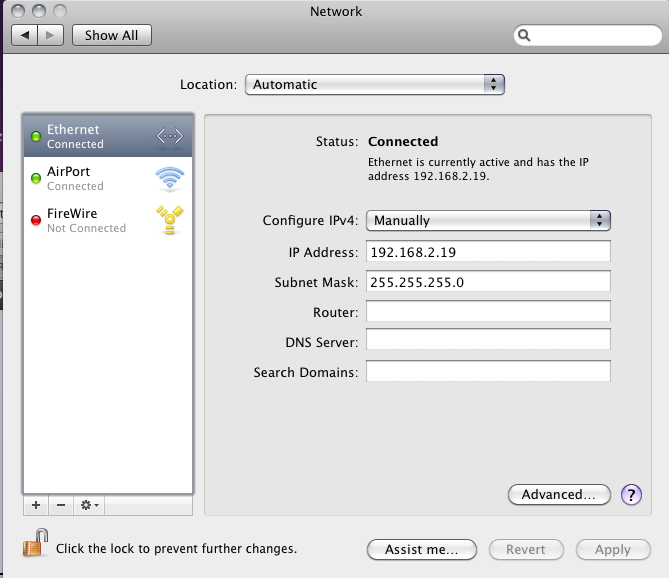Click the green status dot beside Ethernet
The image size is (669, 578).
tap(36, 136)
